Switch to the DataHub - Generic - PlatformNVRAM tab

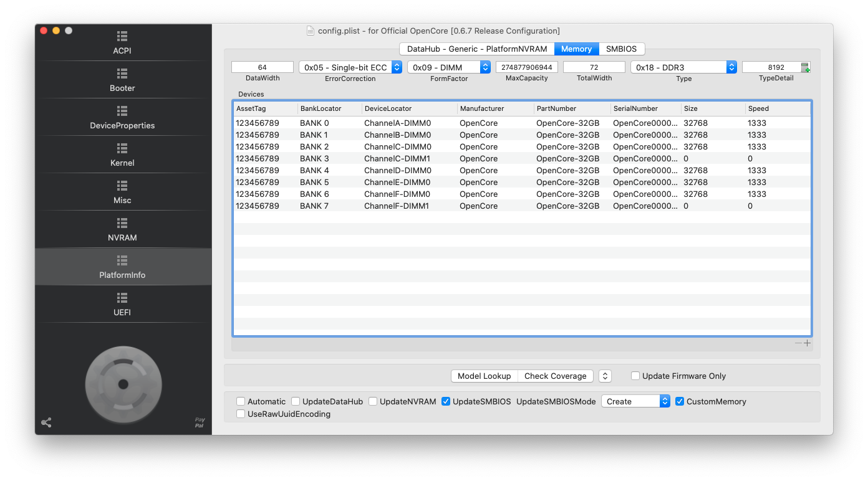click(477, 49)
